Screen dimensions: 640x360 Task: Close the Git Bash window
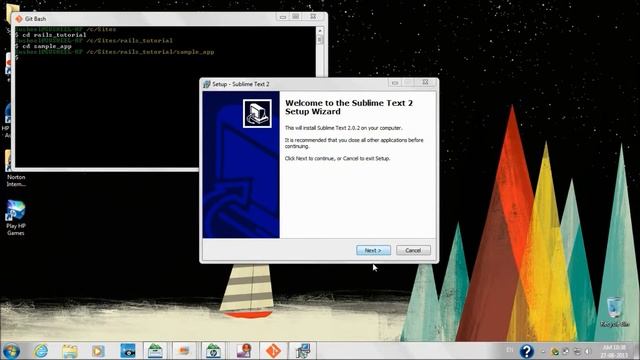(313, 17)
